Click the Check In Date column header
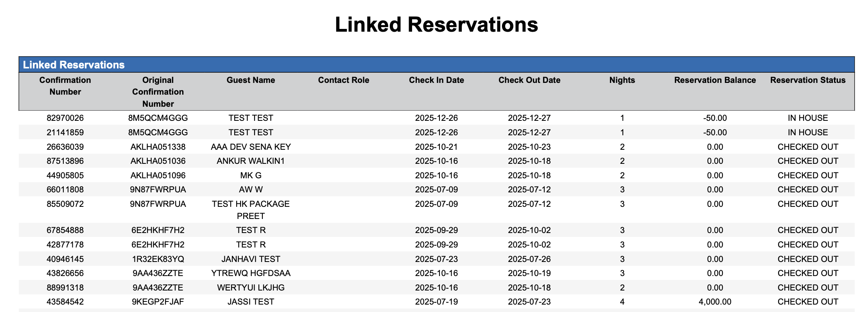The height and width of the screenshot is (312, 868). click(x=436, y=80)
